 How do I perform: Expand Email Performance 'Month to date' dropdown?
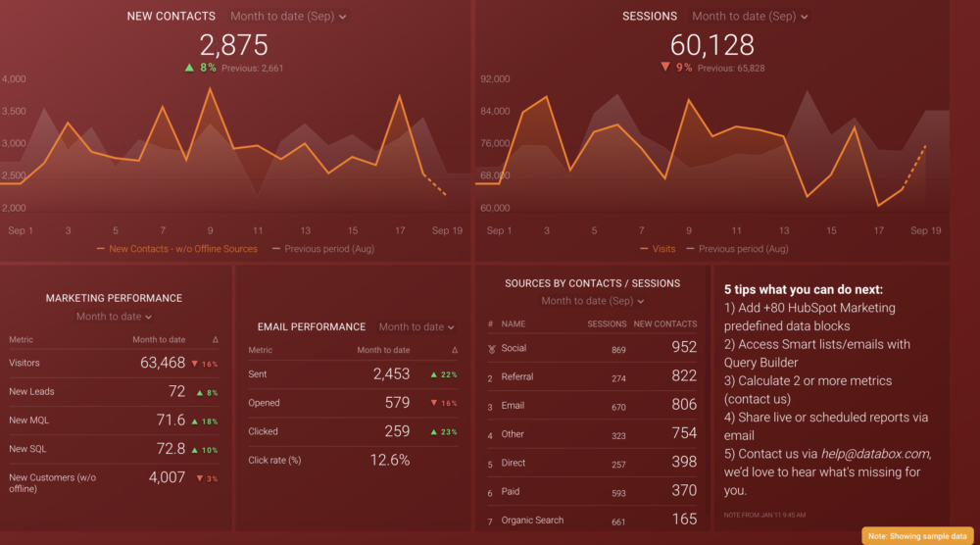pos(416,327)
